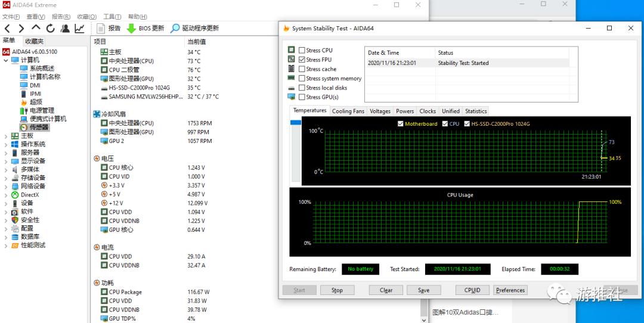The image size is (644, 323).
Task: Open 系统概述 in the tree
Action: pos(42,69)
